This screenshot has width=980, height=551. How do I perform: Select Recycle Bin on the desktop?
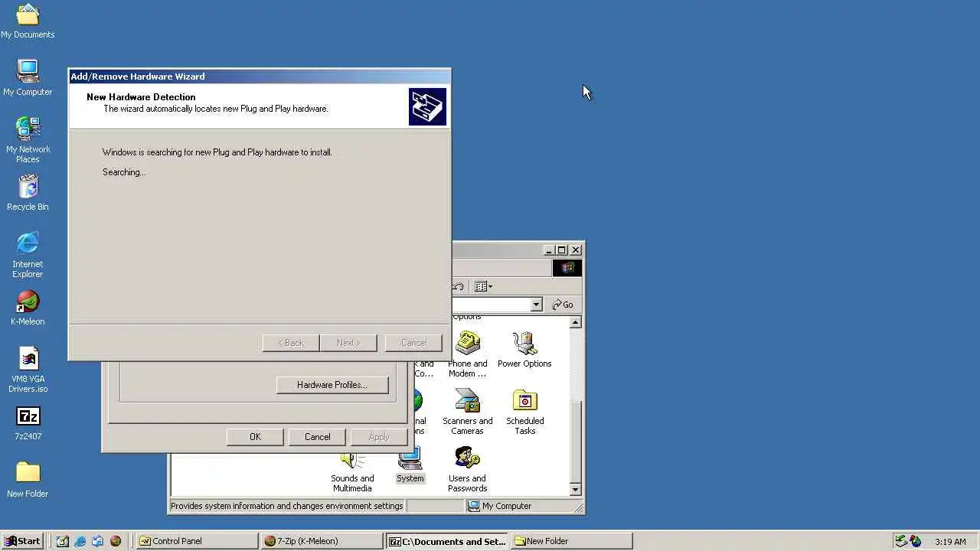click(x=28, y=193)
